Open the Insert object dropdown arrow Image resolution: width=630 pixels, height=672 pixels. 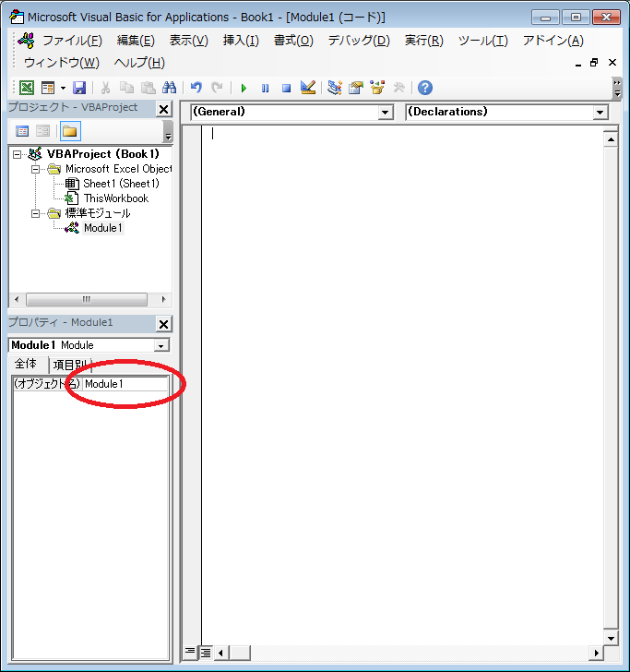click(63, 88)
